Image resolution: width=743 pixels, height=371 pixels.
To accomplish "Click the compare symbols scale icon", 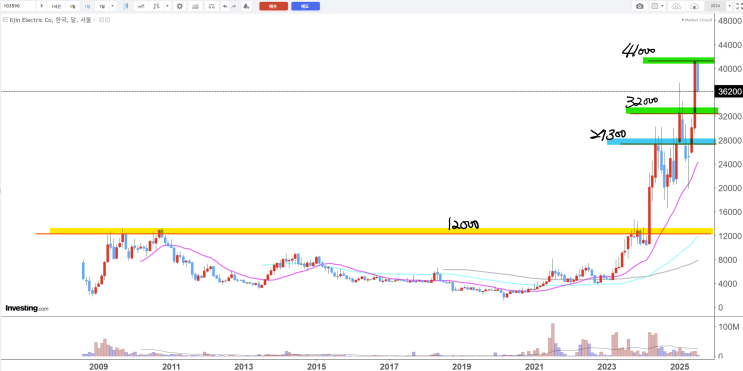I will click(211, 6).
